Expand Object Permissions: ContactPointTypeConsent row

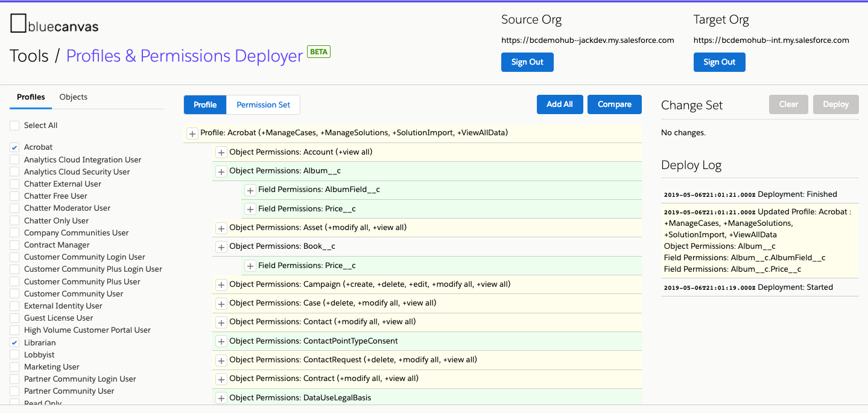[221, 342]
